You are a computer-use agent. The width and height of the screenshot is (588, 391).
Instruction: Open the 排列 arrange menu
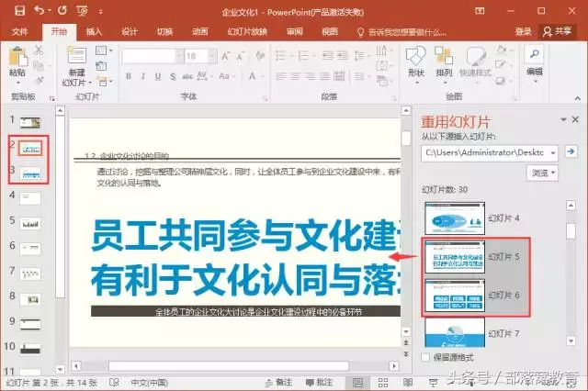[x=444, y=63]
